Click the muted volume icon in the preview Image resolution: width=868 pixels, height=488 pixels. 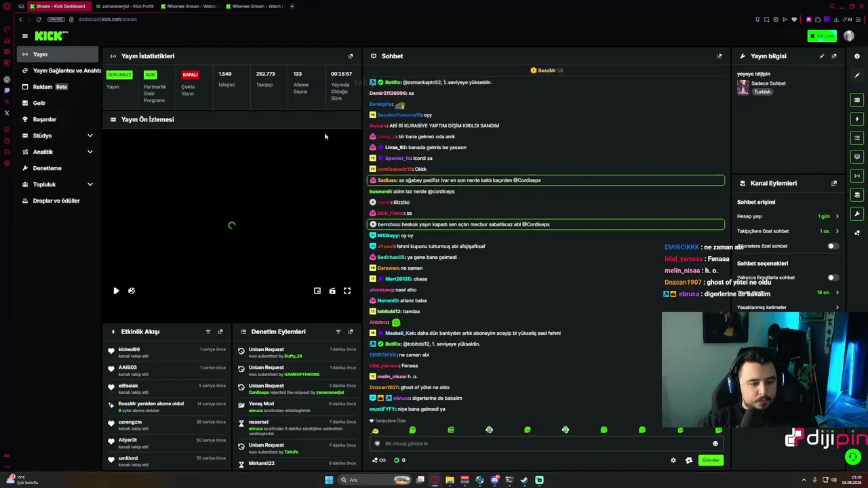pyautogui.click(x=132, y=291)
